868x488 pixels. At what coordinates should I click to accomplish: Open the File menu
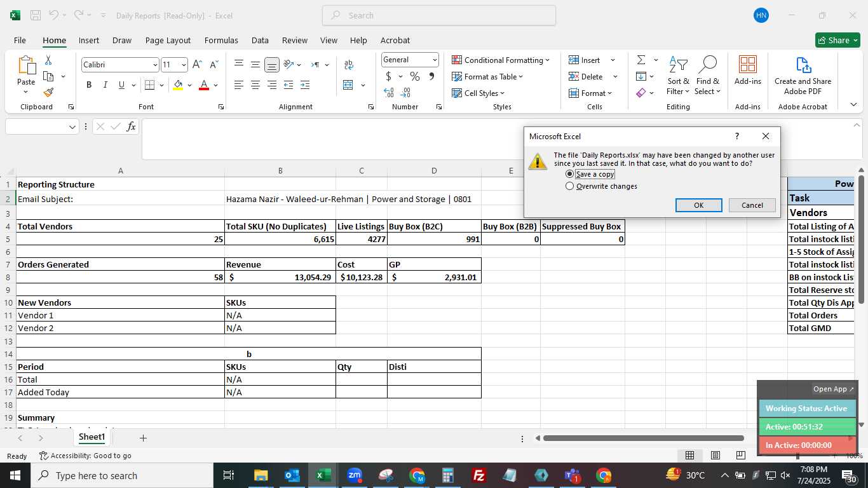click(20, 40)
